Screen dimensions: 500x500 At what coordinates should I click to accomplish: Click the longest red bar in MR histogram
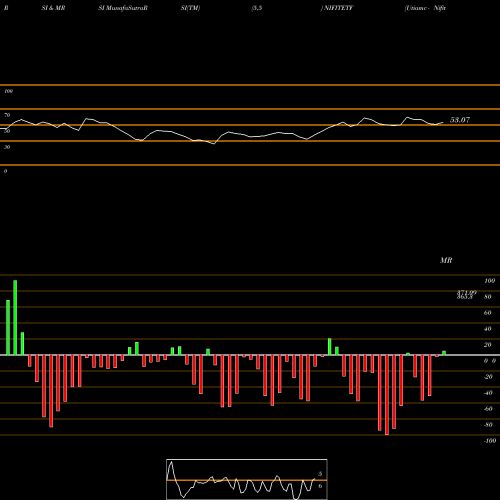pyautogui.click(x=387, y=395)
